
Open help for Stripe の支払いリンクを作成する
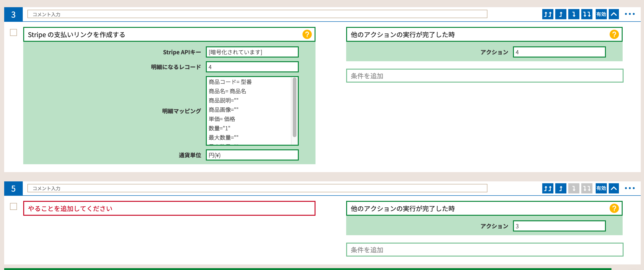(x=307, y=35)
